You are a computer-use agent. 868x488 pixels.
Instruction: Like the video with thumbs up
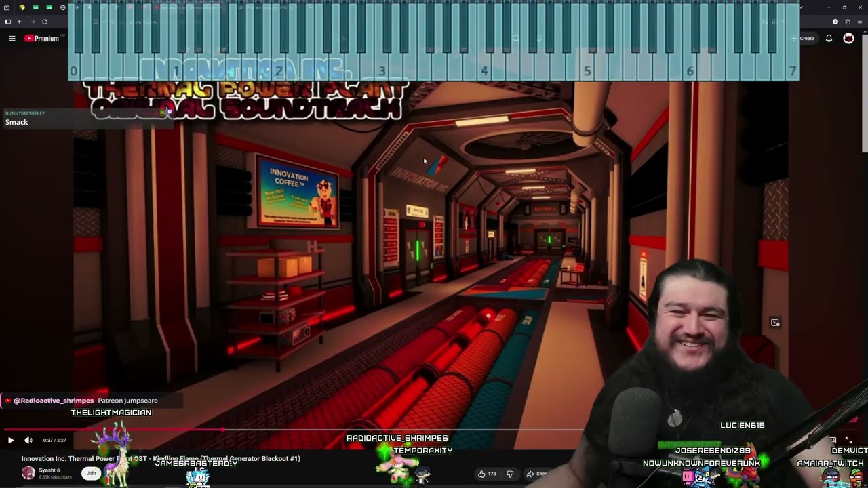point(486,474)
